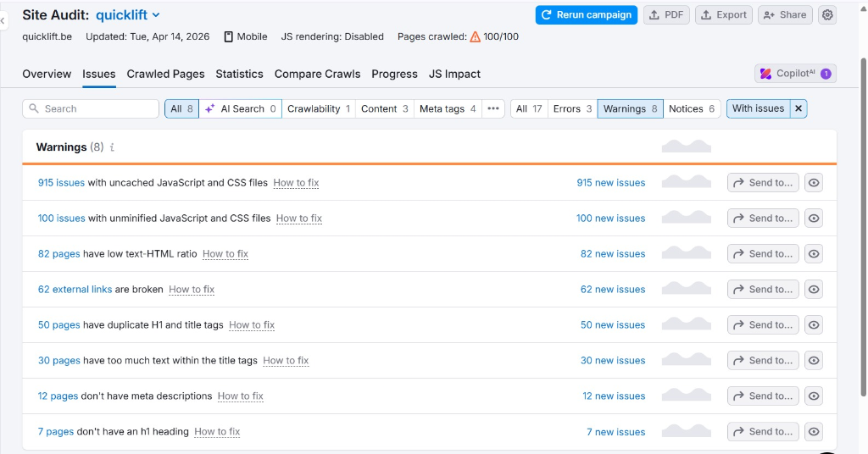Viewport: 868px width, 454px height.
Task: Open the settings gear icon
Action: coord(827,15)
